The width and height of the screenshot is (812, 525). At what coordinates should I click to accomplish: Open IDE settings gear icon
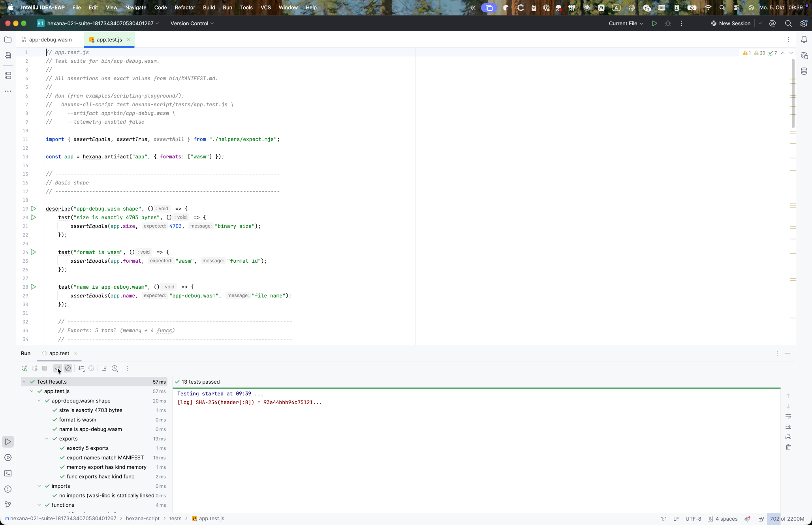tap(804, 23)
